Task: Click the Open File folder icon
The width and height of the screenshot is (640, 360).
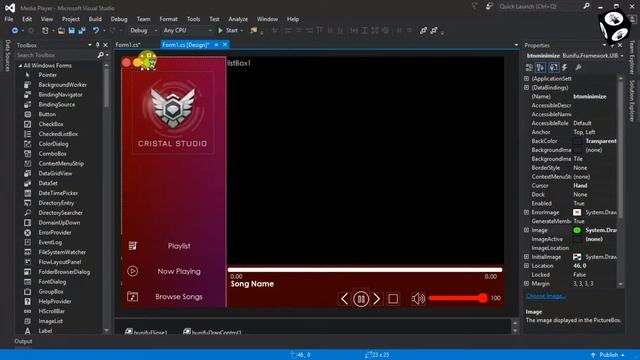Action: pos(61,31)
